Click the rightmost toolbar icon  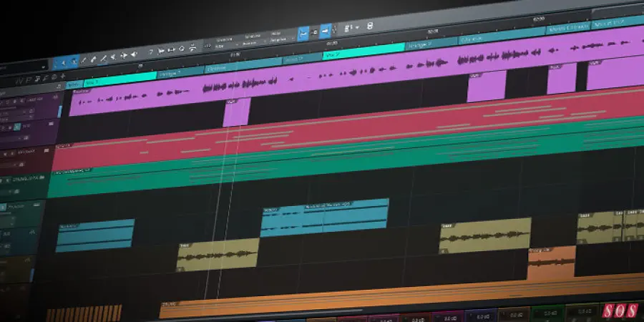(370, 26)
